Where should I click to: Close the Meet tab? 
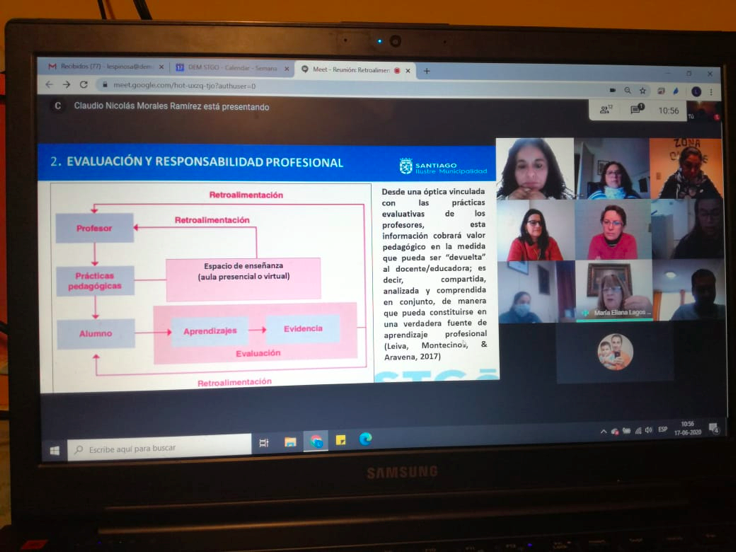click(x=408, y=71)
